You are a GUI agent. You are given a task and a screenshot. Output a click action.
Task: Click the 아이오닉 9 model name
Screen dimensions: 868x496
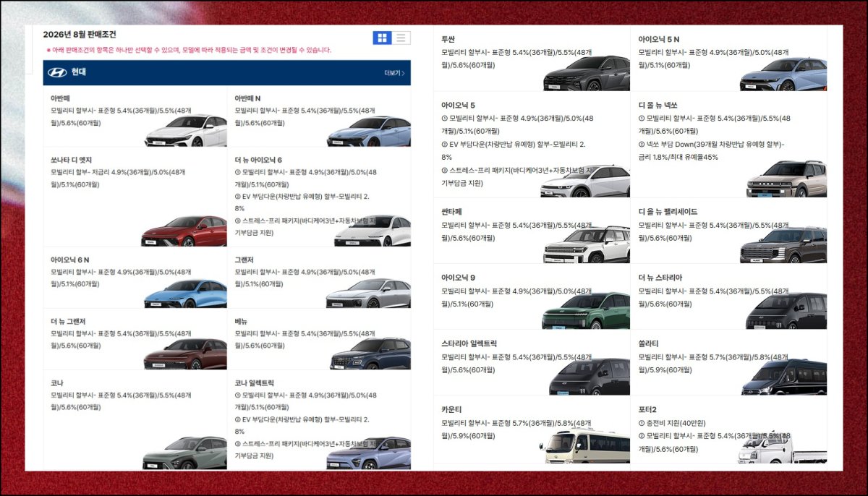(458, 278)
